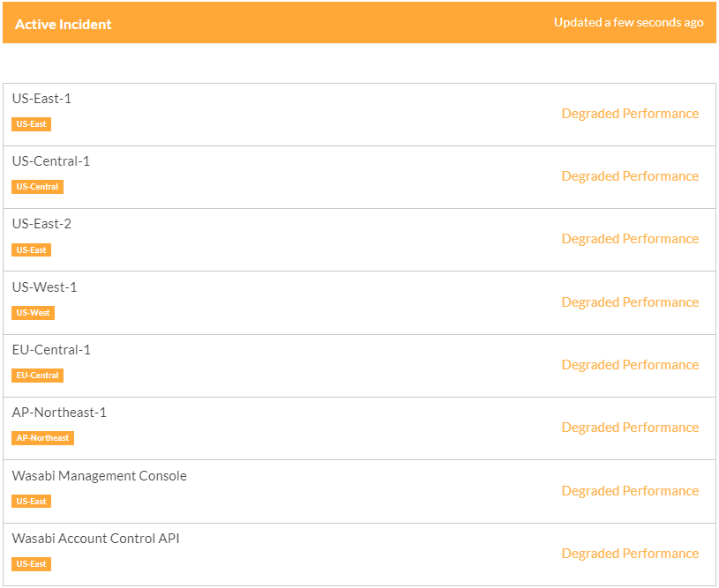
Task: Open the US-West-1 component row
Action: point(360,303)
